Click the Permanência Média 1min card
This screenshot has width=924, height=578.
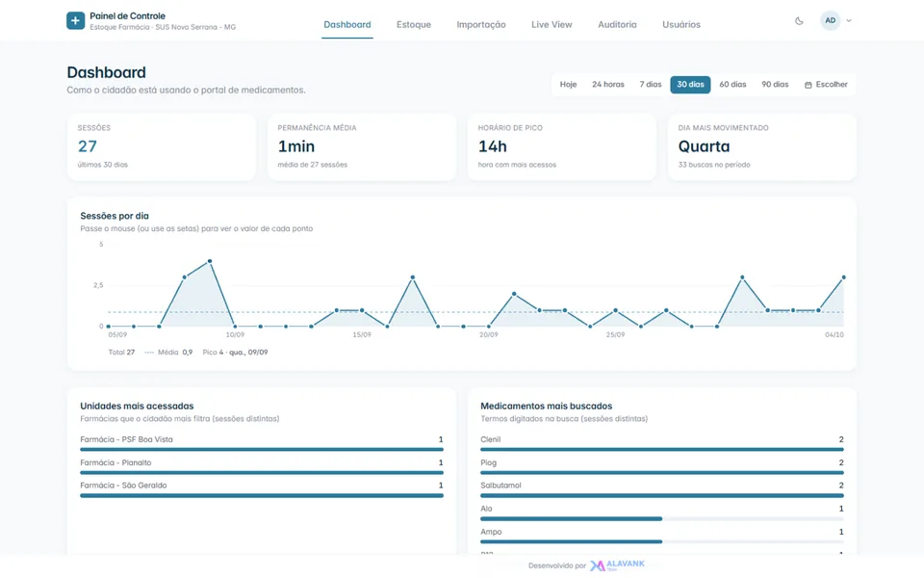click(x=362, y=146)
